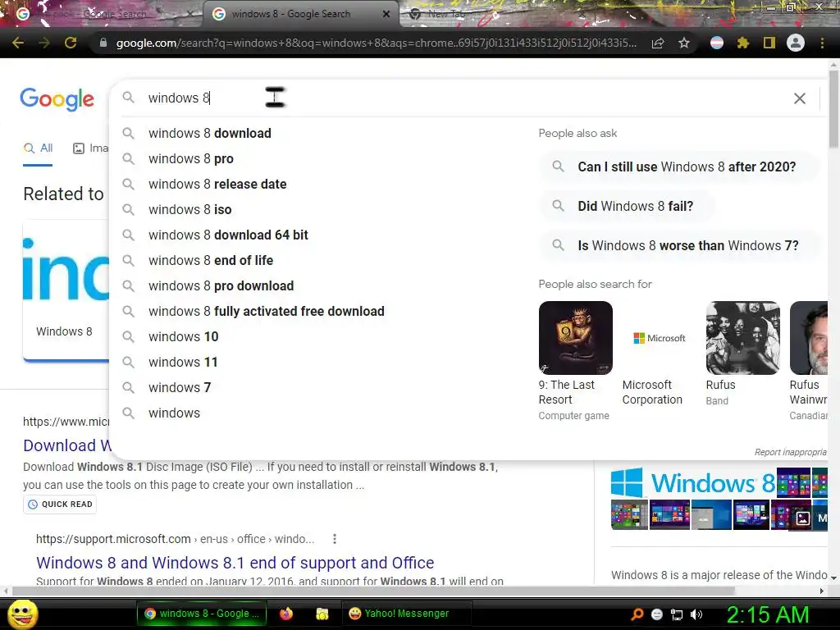Click the Google logo
Viewport: 840px width, 630px height.
pyautogui.click(x=57, y=99)
